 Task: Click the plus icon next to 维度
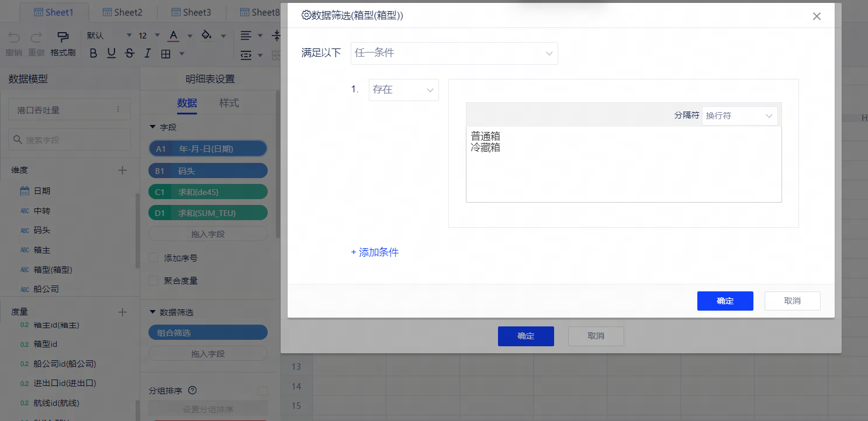tap(123, 170)
